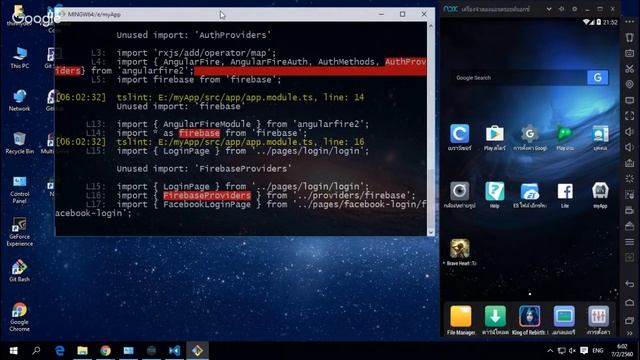Viewport: 640px width, 360px height.
Task: Open Nox keyboard control tool
Action: (x=629, y=53)
